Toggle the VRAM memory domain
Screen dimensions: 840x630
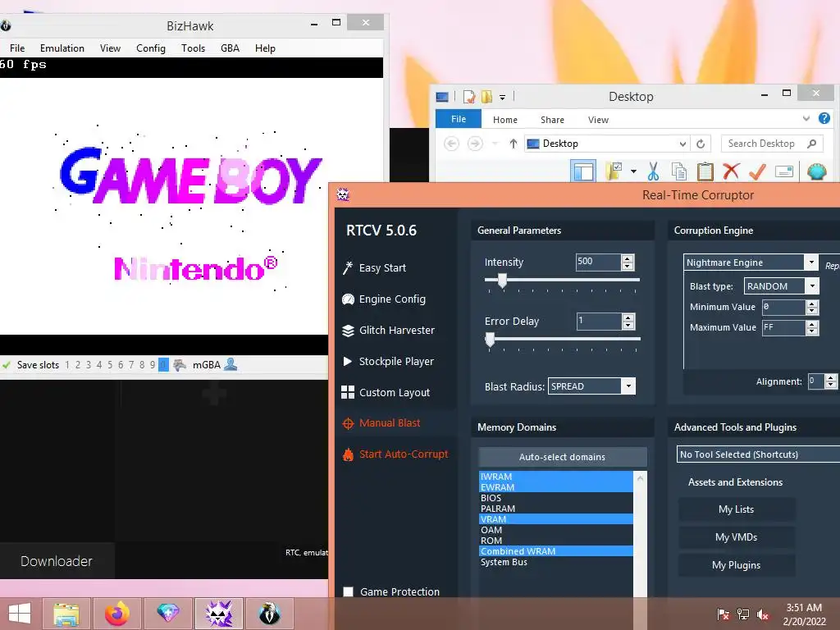[x=555, y=519]
